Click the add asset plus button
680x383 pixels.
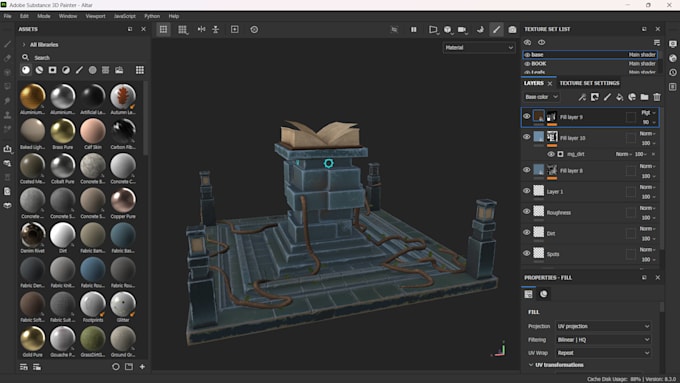coord(142,367)
